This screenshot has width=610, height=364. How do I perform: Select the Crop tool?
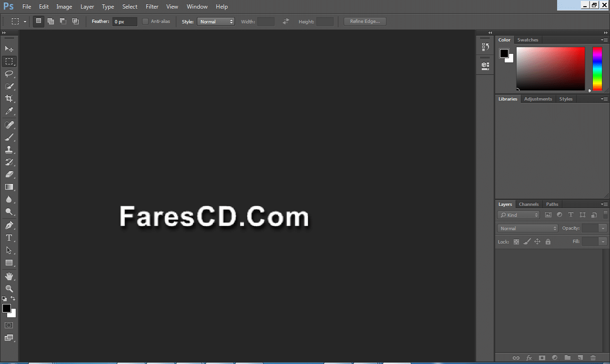click(9, 99)
